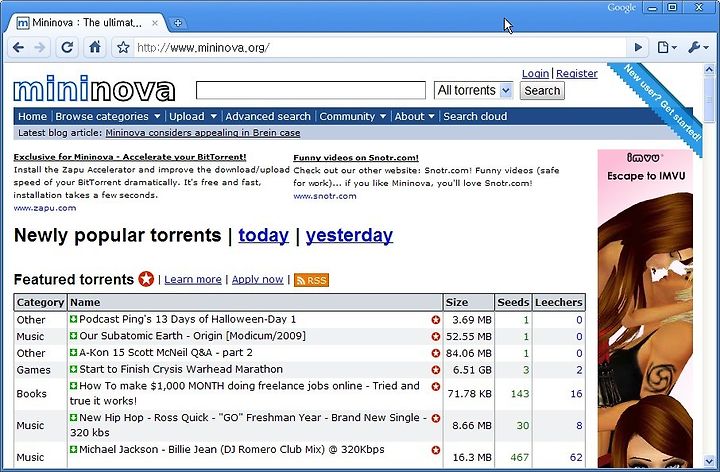Viewport: 720px width, 472px height.
Task: Click the browser address bar
Action: click(381, 47)
